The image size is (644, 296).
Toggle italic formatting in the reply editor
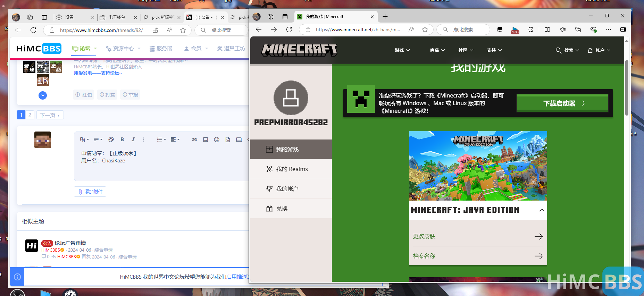[133, 139]
